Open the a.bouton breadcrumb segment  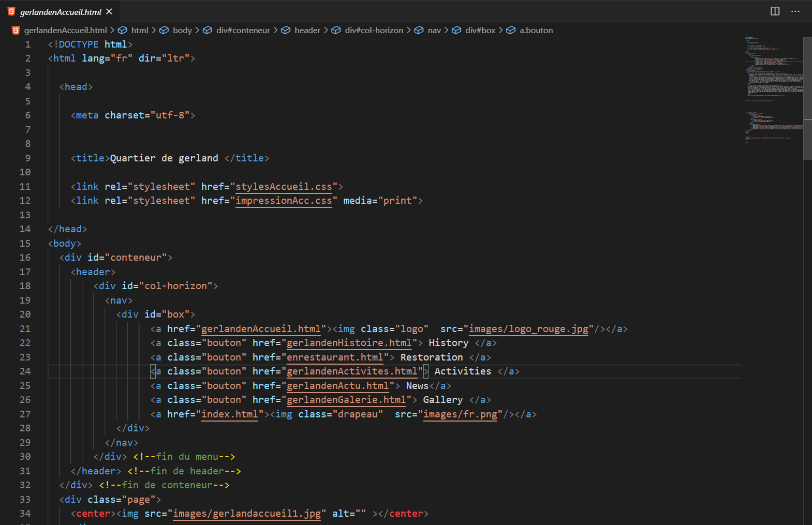536,30
